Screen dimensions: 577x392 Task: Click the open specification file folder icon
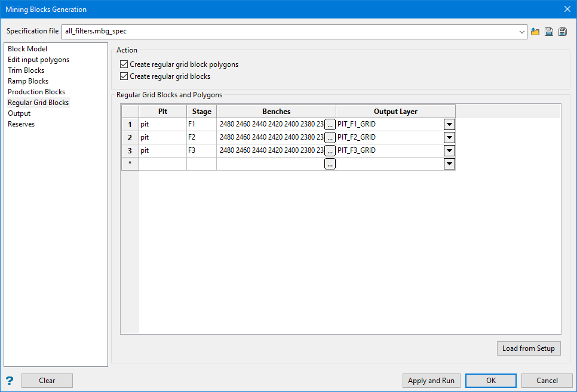click(x=535, y=32)
